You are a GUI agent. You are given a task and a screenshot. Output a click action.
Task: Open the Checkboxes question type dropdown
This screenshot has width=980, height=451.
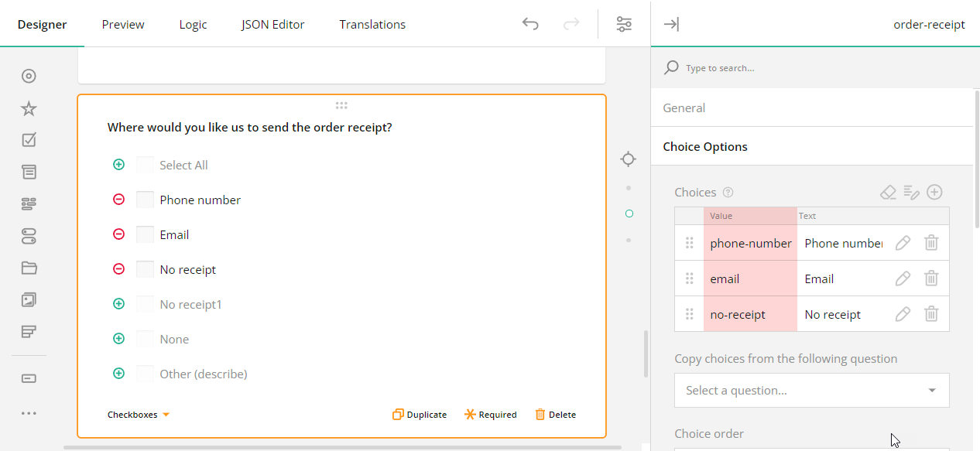138,414
